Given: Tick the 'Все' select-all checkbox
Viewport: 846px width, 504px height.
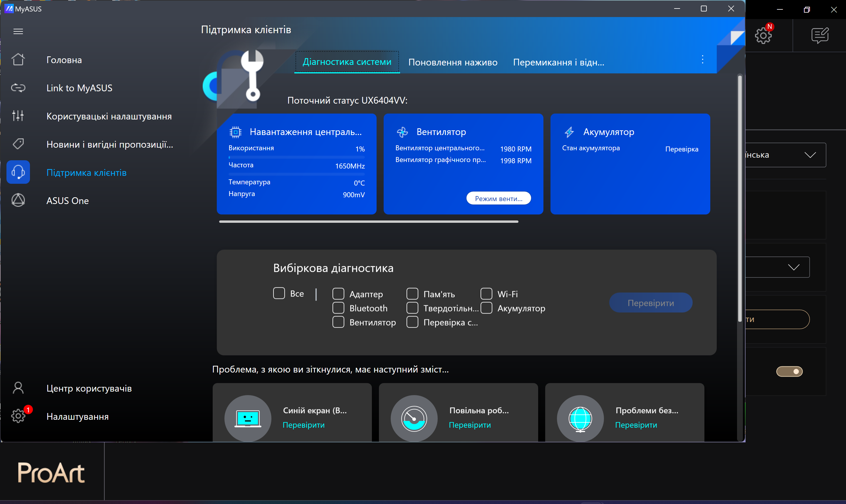Looking at the screenshot, I should point(279,294).
